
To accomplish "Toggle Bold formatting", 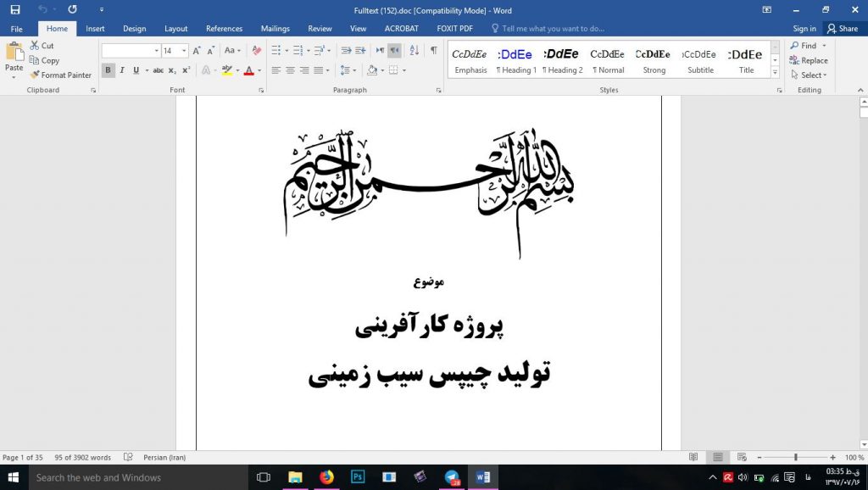I will tap(108, 70).
